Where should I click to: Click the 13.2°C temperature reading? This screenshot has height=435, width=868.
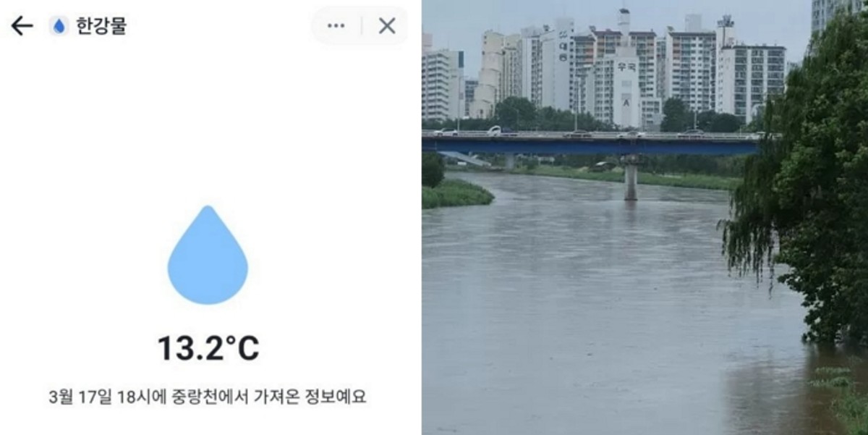[208, 348]
